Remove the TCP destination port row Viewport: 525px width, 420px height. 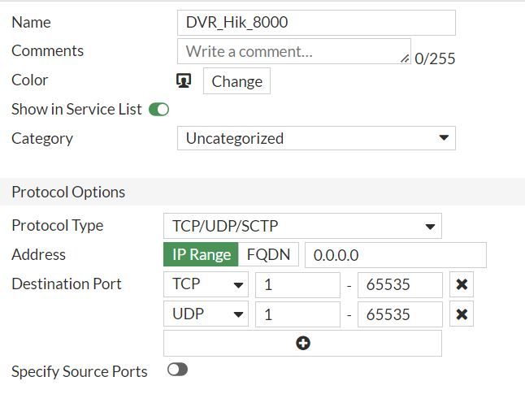pos(462,285)
